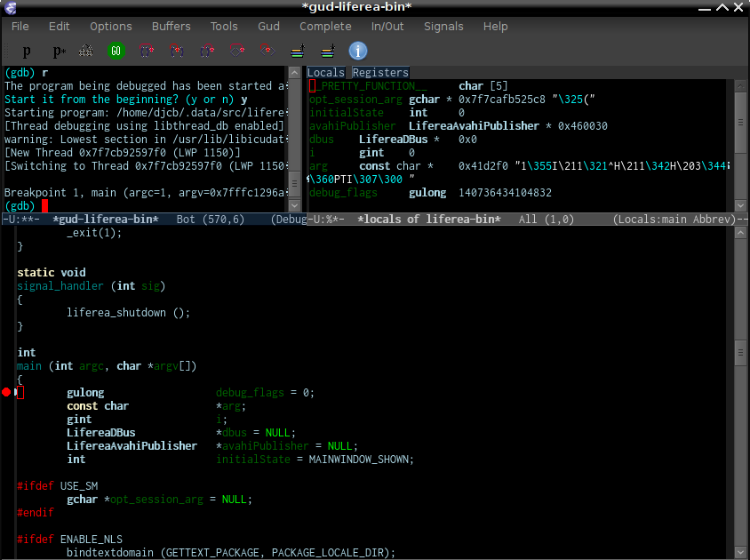The width and height of the screenshot is (750, 560).
Task: Click the *gud-liferea-bin* mode line buffer name
Action: pos(105,220)
